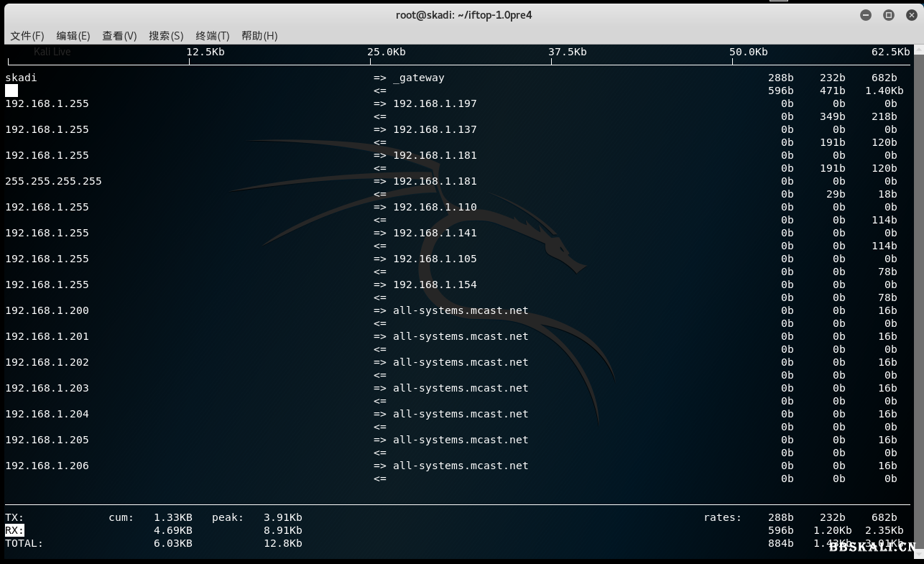Open the 文件(F) menu
This screenshot has height=564, width=924.
point(27,35)
